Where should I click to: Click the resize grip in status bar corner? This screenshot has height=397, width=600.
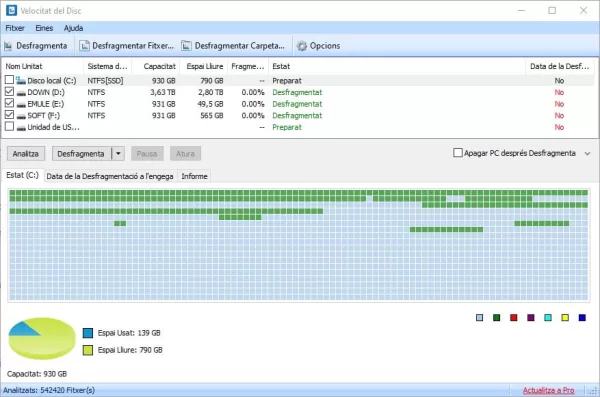593,391
